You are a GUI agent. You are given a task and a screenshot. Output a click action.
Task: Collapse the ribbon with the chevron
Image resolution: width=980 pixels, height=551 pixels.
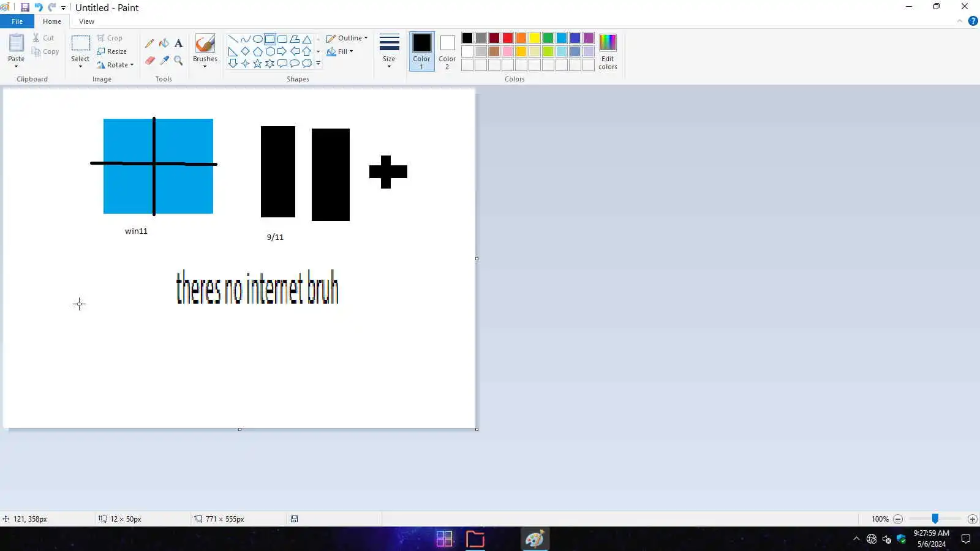[x=960, y=21]
